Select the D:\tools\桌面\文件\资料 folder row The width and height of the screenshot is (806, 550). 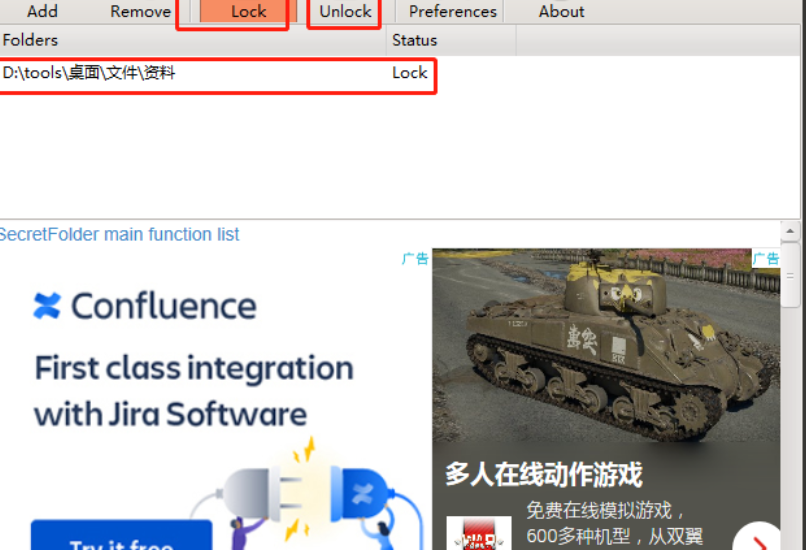[216, 73]
